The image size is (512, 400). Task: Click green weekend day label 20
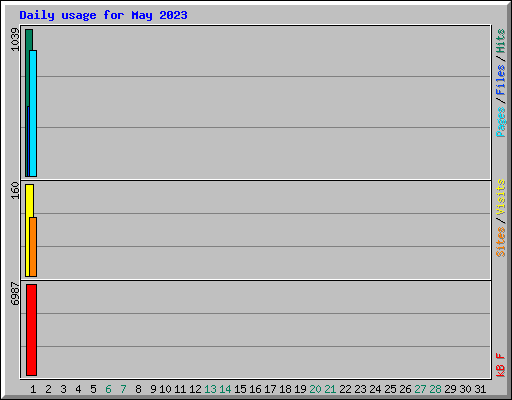315,389
